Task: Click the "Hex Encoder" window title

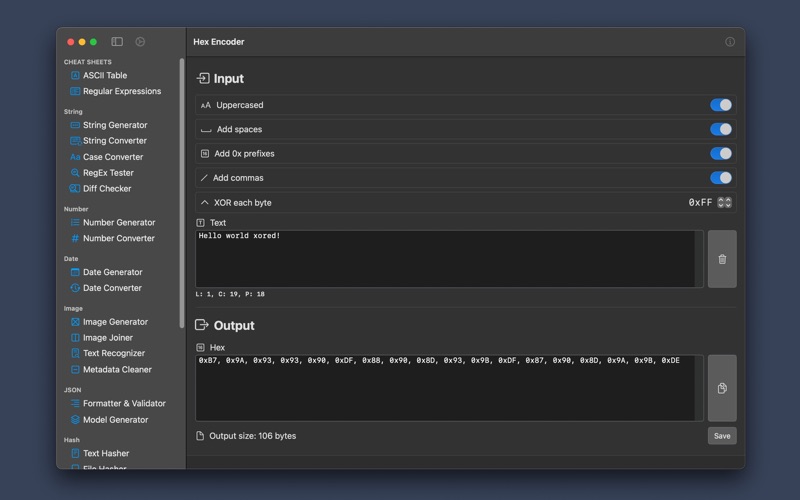Action: click(x=218, y=42)
